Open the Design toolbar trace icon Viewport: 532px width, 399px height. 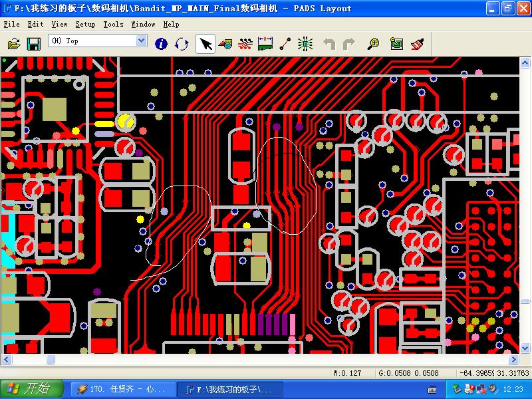(x=245, y=44)
